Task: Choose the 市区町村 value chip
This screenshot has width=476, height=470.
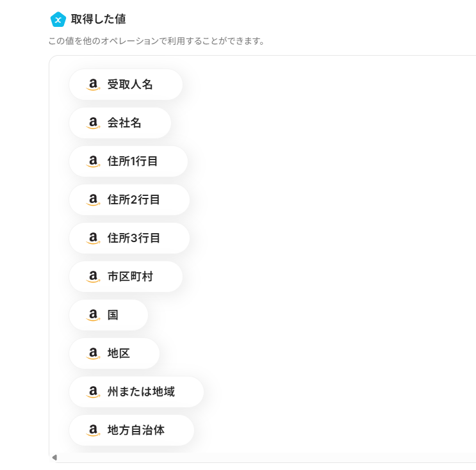Action: tap(126, 277)
